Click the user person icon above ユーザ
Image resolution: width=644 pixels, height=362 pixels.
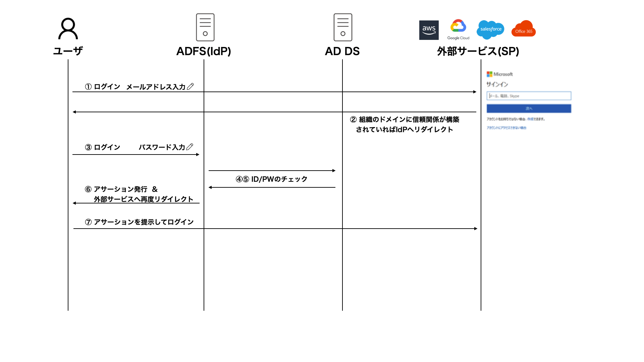[68, 29]
